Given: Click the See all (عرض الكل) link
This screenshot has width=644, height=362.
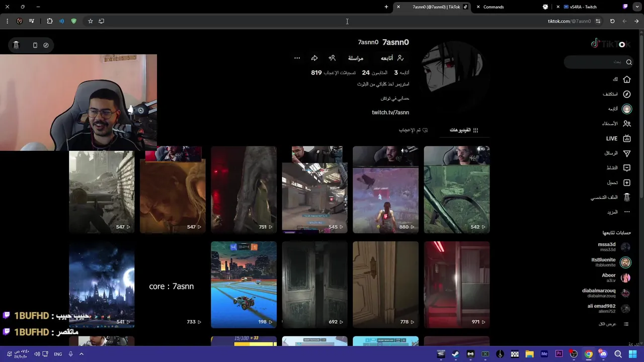Looking at the screenshot, I should tap(614, 324).
